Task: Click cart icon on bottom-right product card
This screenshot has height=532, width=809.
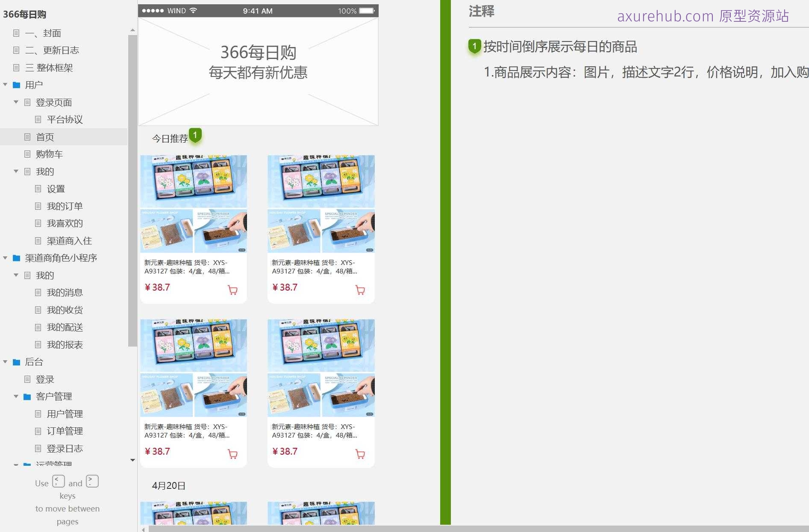Action: point(360,454)
